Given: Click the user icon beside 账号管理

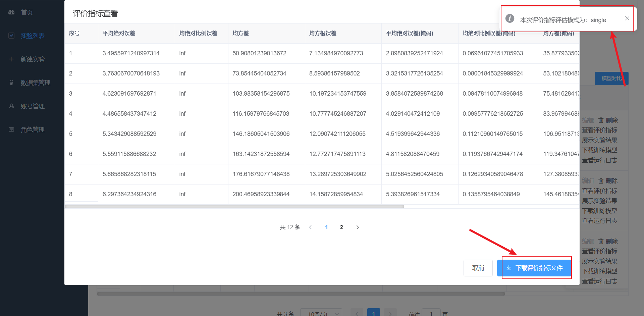Looking at the screenshot, I should click(11, 106).
